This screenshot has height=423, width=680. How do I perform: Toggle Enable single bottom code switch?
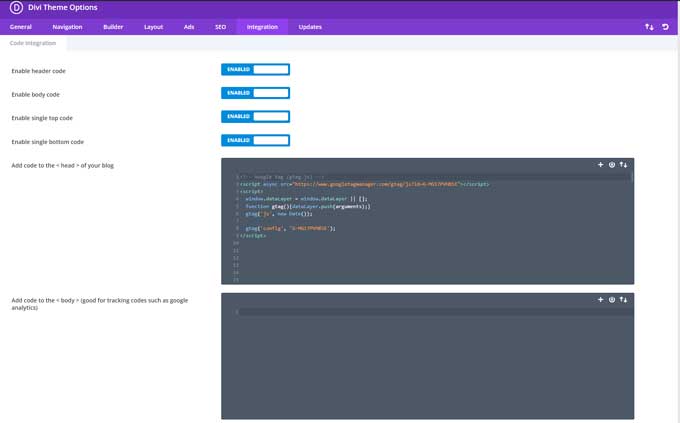point(255,140)
